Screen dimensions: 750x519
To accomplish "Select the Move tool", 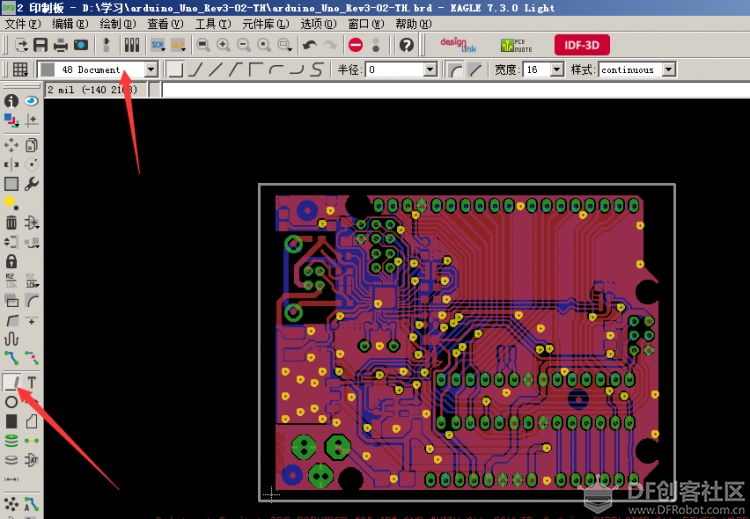I will [11, 145].
